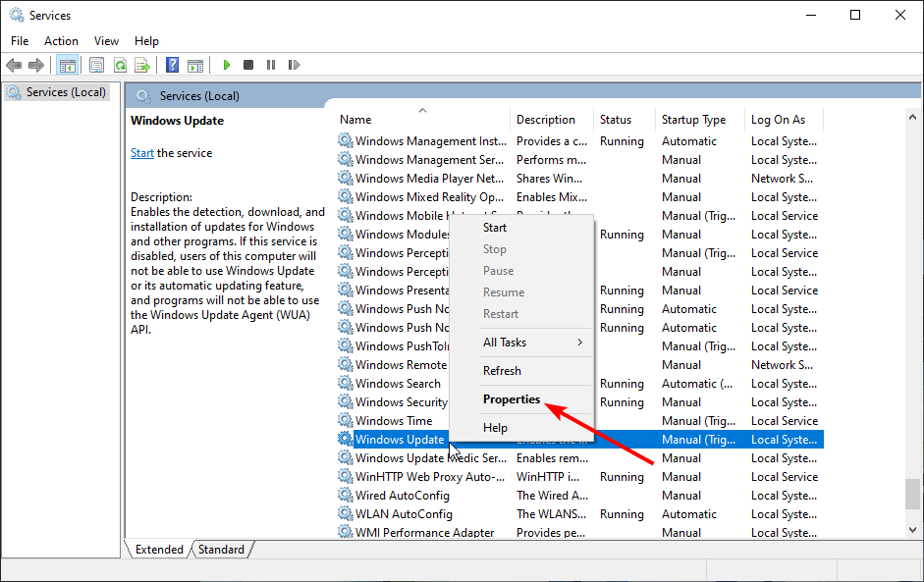Click gear icon of WinHTTP Web Proxy row
Viewport: 924px width, 582px height.
[345, 476]
